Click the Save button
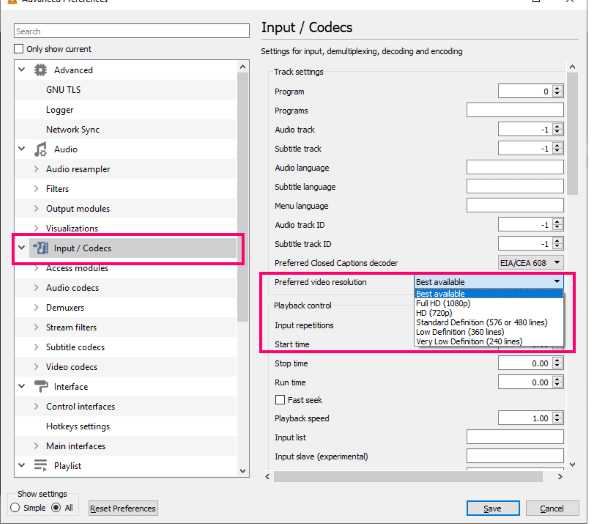The width and height of the screenshot is (600, 524). tap(491, 508)
